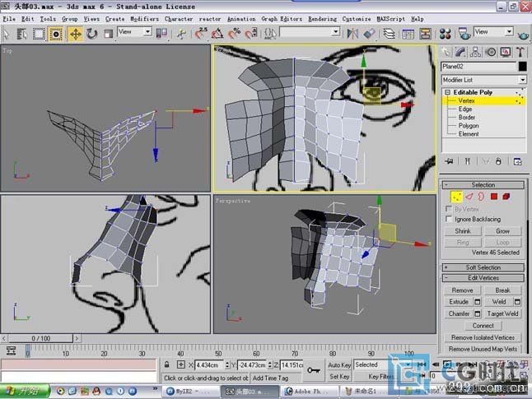
Task: Toggle Angle Snap
Action: (x=217, y=34)
